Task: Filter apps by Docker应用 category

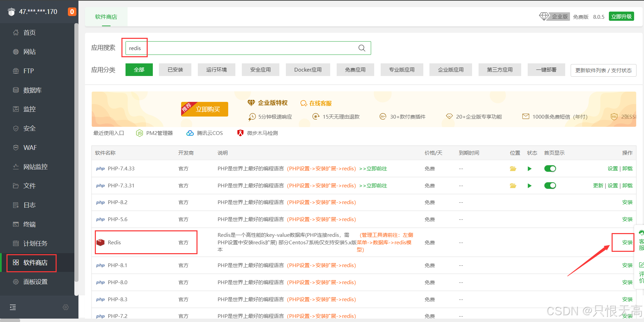Action: coord(308,70)
